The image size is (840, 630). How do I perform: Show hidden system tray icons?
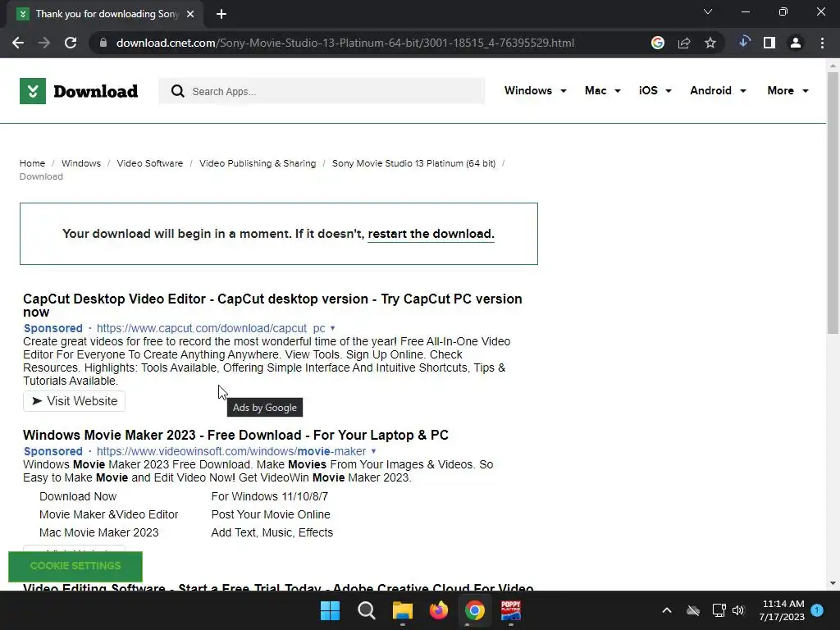[667, 610]
